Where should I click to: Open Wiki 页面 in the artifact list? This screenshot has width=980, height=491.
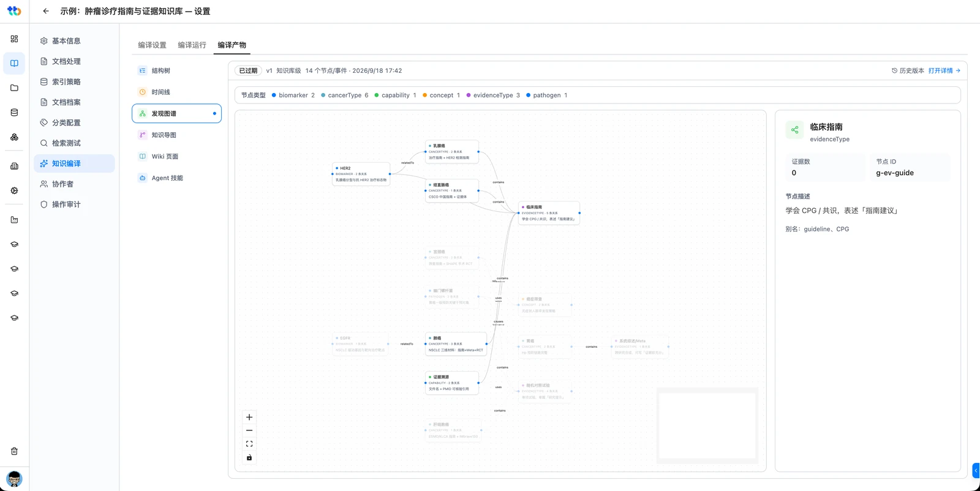(x=176, y=157)
